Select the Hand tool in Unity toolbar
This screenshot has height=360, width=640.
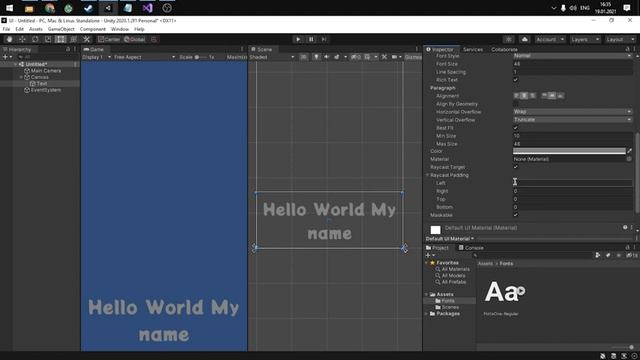[9, 39]
